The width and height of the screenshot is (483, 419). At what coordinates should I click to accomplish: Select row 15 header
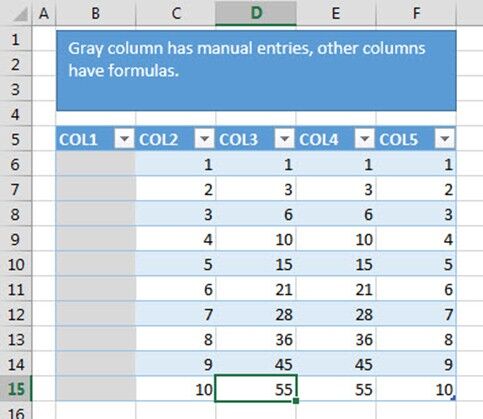click(16, 388)
